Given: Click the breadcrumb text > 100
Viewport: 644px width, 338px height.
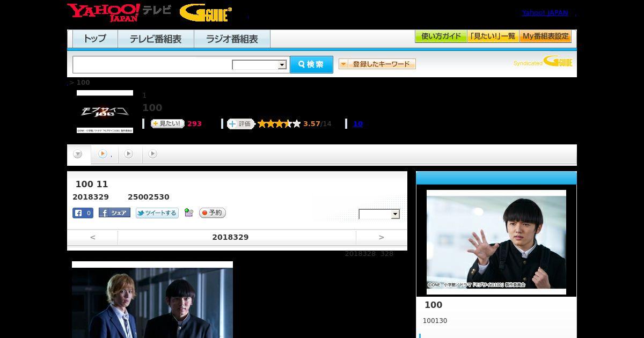Looking at the screenshot, I should (79, 82).
